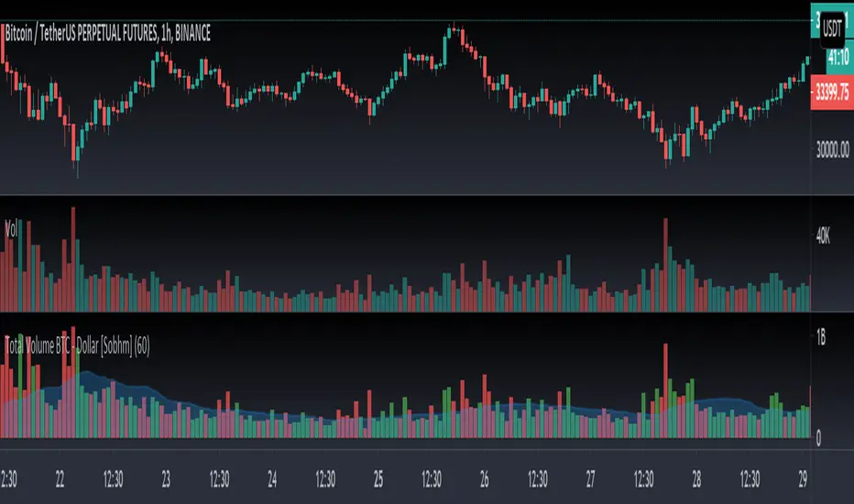The height and width of the screenshot is (504, 854).
Task: Click date 24 on the time axis
Action: [273, 480]
